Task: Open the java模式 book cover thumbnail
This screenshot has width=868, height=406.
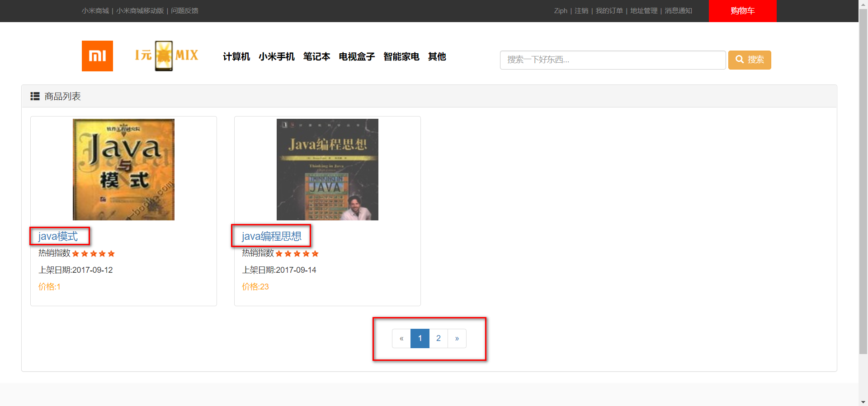Action: click(123, 169)
